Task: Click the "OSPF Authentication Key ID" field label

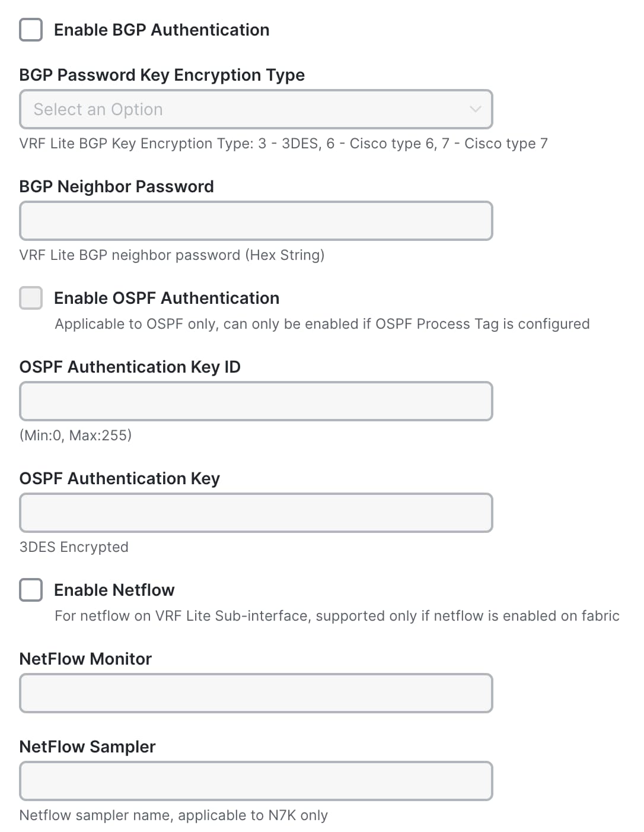Action: (130, 367)
